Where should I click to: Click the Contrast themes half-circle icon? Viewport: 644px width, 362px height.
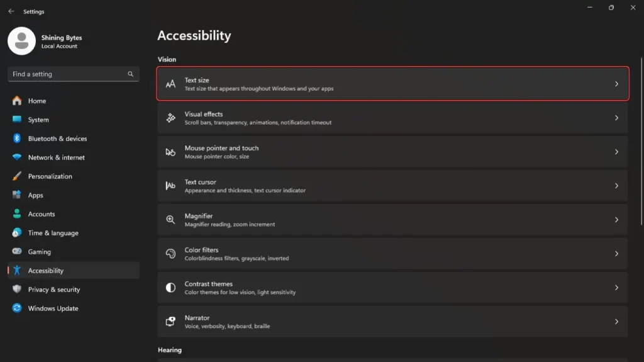pos(170,288)
